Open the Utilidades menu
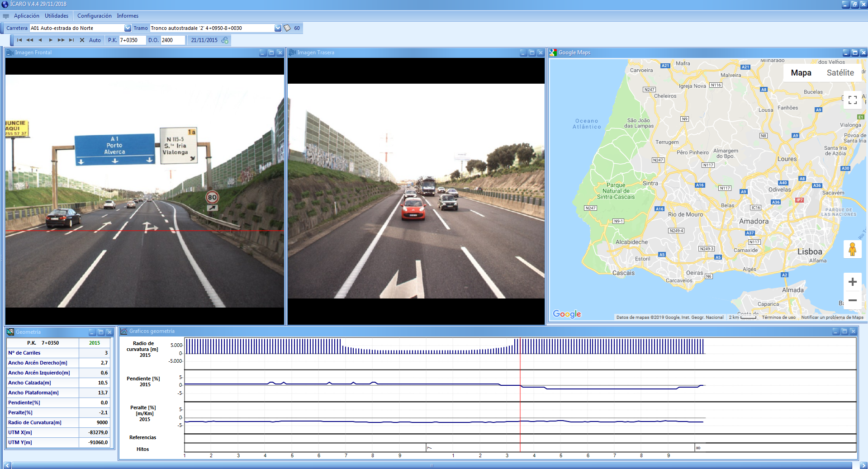 57,16
